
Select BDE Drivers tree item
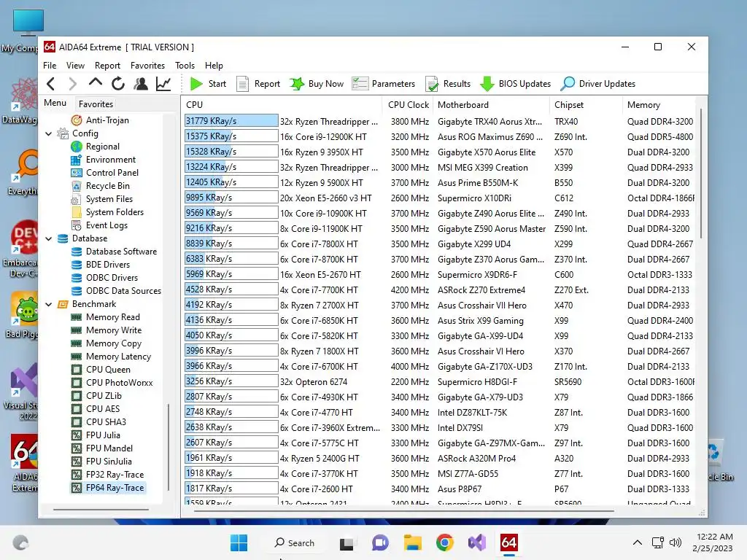101,265
